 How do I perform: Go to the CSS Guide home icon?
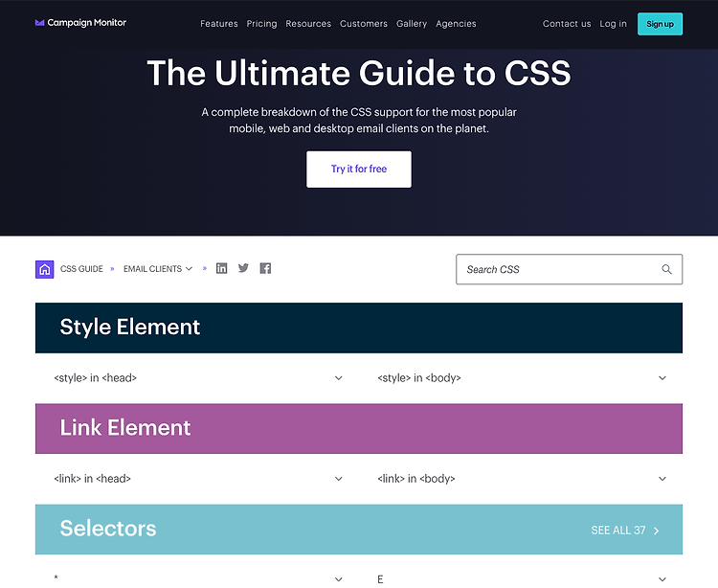tap(44, 269)
